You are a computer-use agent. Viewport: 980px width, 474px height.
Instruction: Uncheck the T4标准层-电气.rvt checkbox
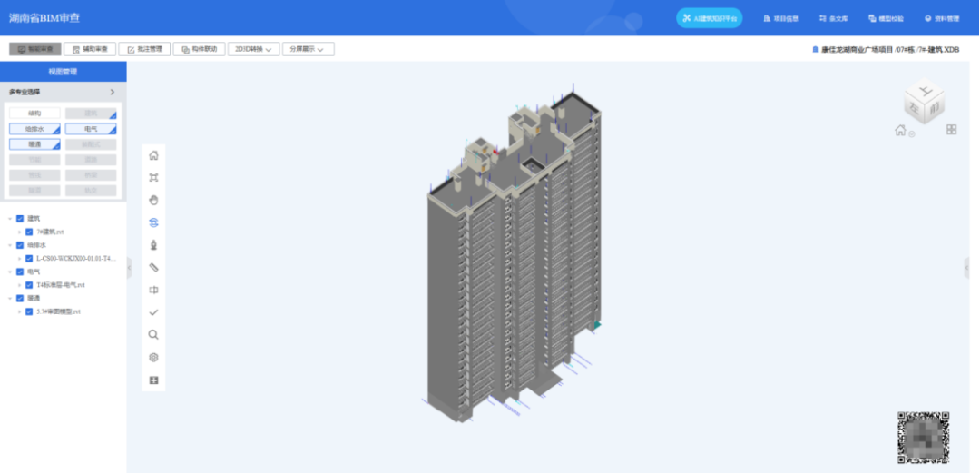29,285
